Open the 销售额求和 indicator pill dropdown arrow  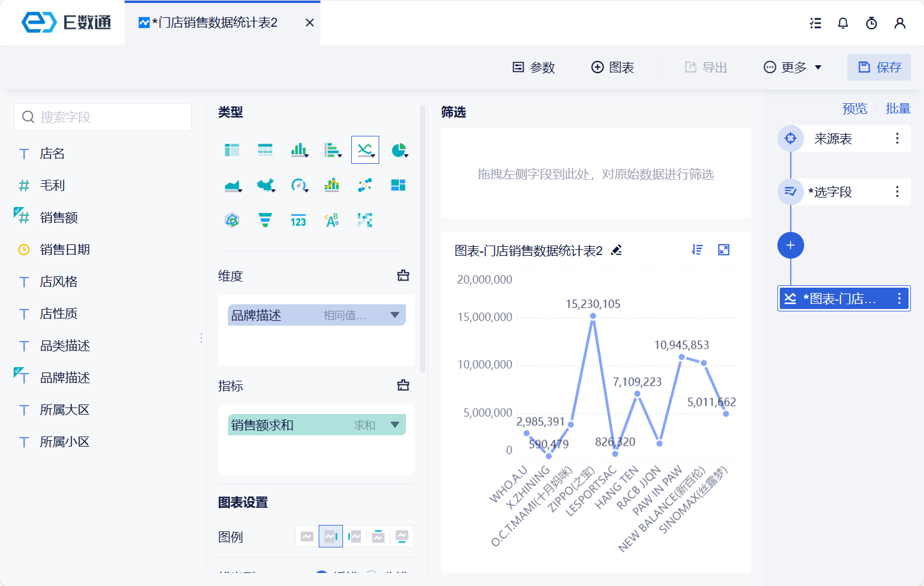(x=395, y=425)
